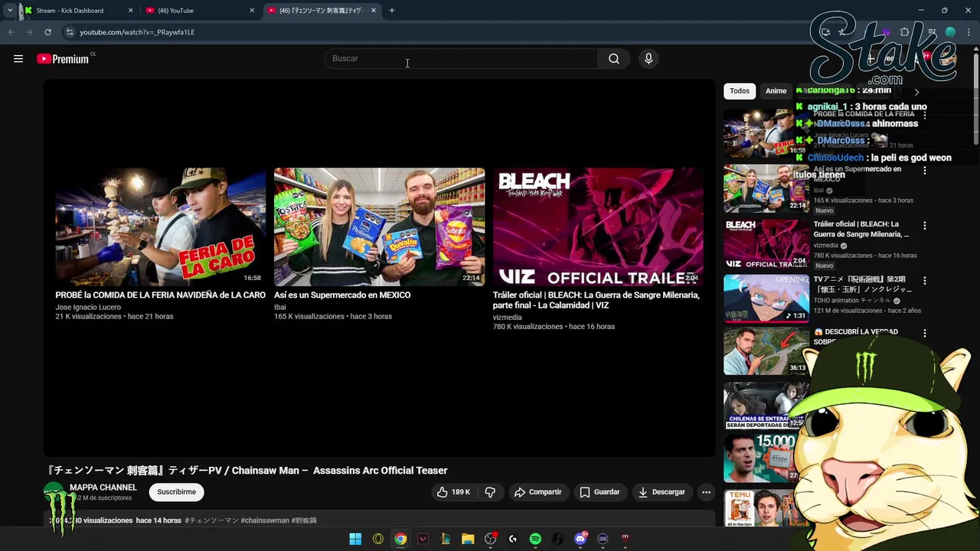Open the BLEACH official trailer end-screen thumbnail
The image size is (980, 551).
(598, 227)
